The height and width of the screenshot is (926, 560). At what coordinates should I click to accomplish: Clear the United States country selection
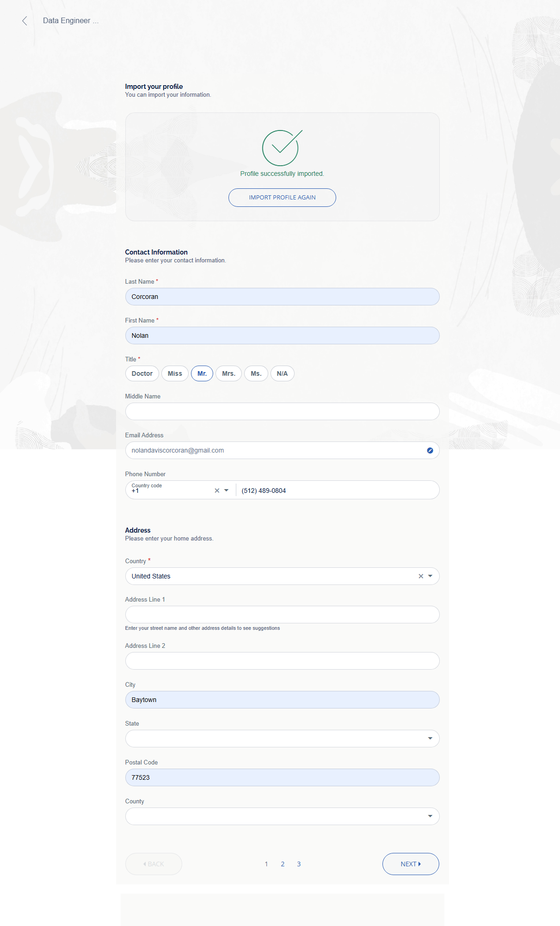click(x=421, y=576)
